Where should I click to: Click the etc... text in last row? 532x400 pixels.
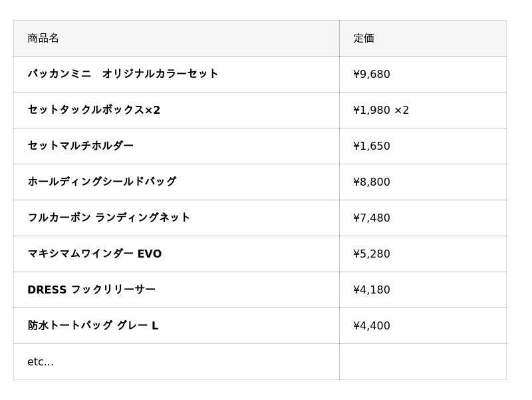pyautogui.click(x=41, y=362)
